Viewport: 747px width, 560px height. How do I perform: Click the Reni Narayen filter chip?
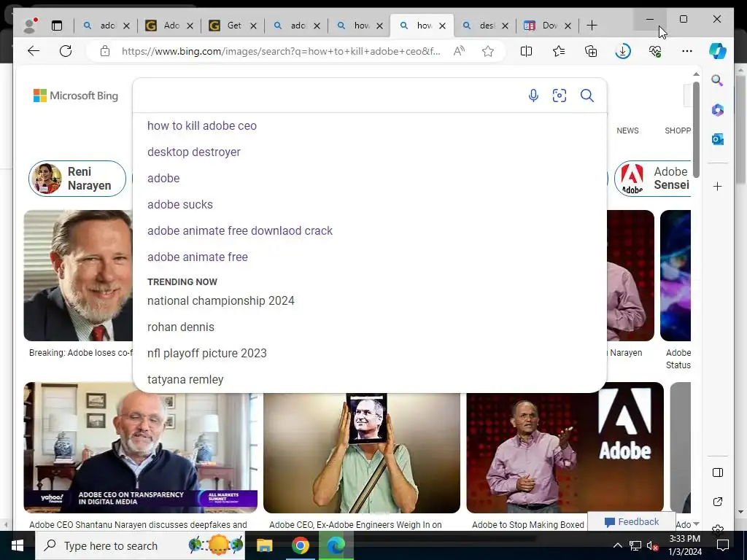click(x=77, y=179)
